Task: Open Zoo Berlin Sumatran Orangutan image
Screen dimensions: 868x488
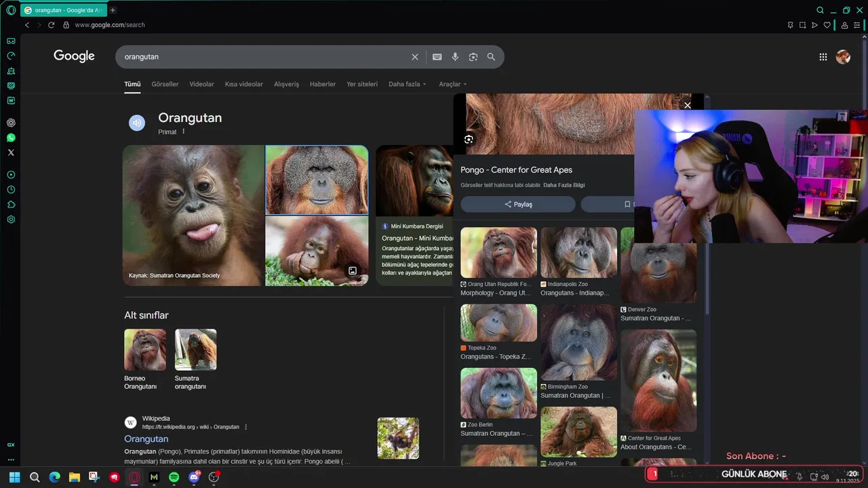Action: coord(498,393)
